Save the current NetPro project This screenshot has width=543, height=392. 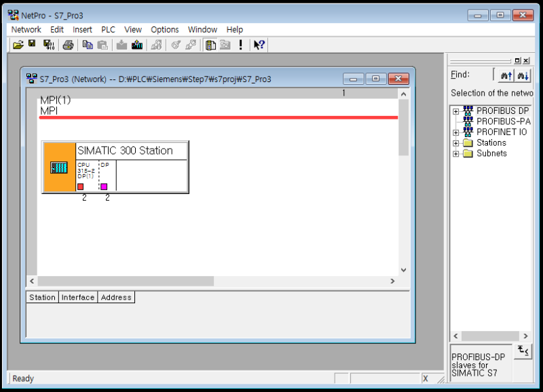coord(33,44)
